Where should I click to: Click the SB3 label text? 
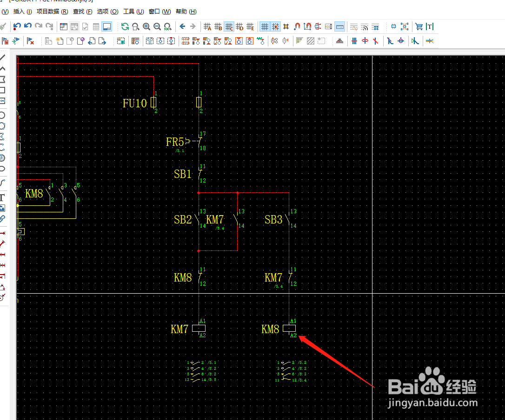[273, 219]
